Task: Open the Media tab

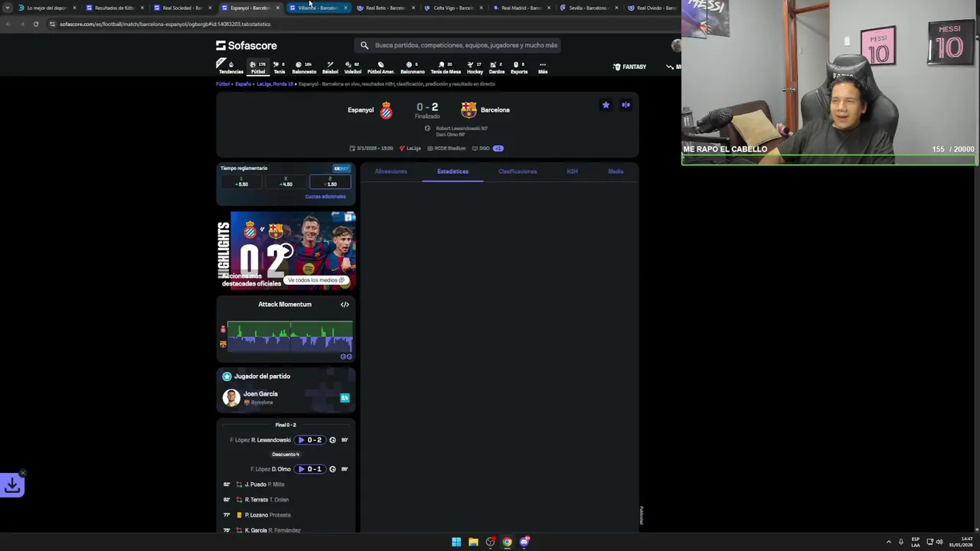Action: tap(616, 171)
